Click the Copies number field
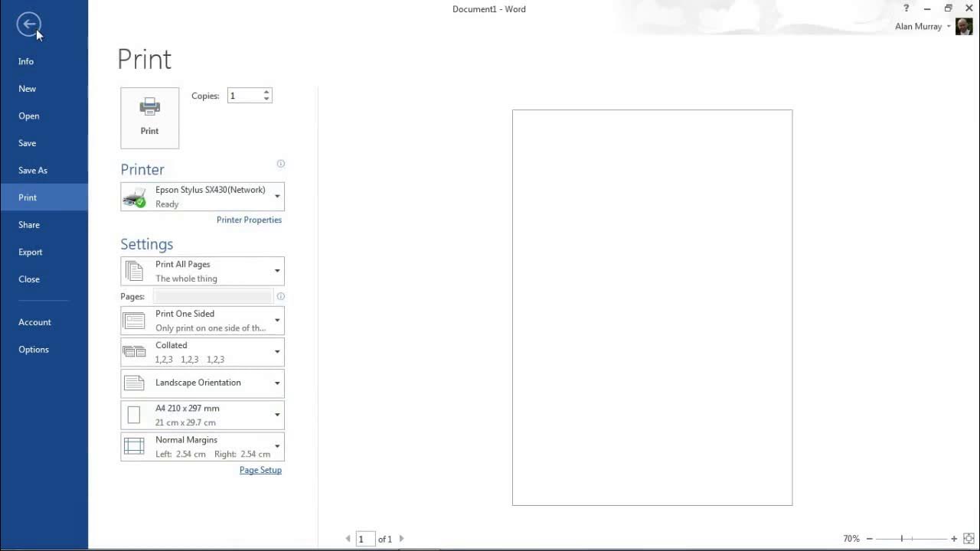 pyautogui.click(x=245, y=96)
